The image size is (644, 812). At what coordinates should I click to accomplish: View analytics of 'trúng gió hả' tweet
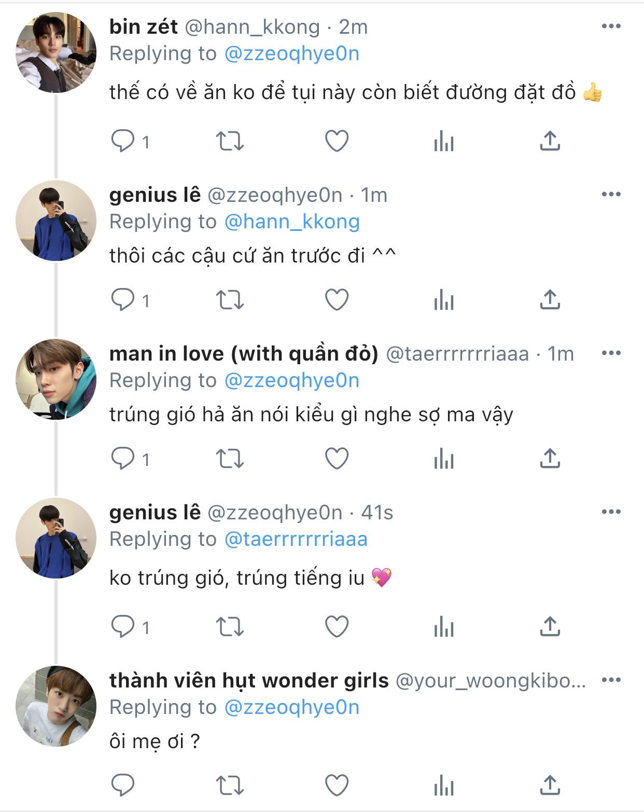(x=444, y=459)
